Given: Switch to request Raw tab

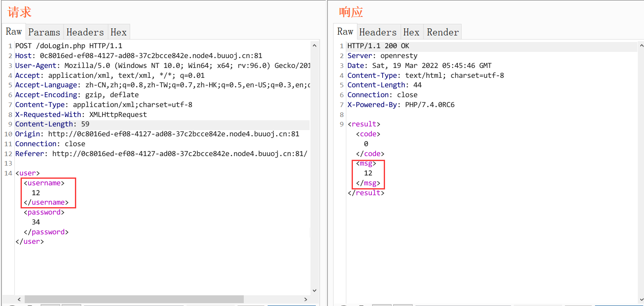Looking at the screenshot, I should point(14,32).
